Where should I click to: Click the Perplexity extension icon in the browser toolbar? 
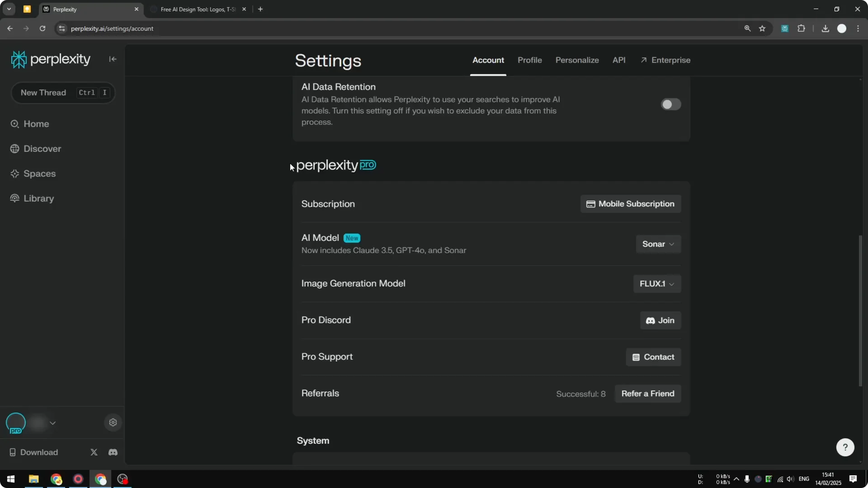(785, 28)
